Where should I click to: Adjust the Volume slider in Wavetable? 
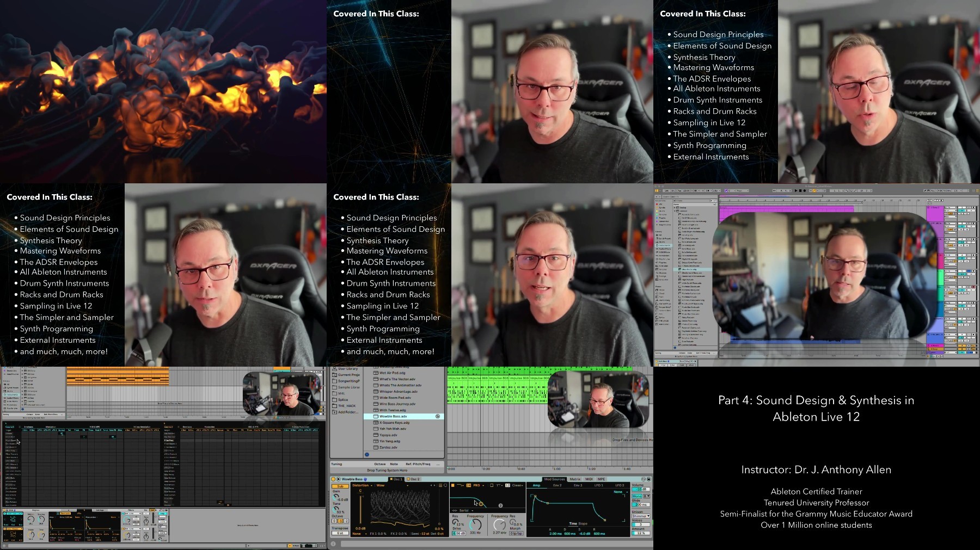coord(641,489)
